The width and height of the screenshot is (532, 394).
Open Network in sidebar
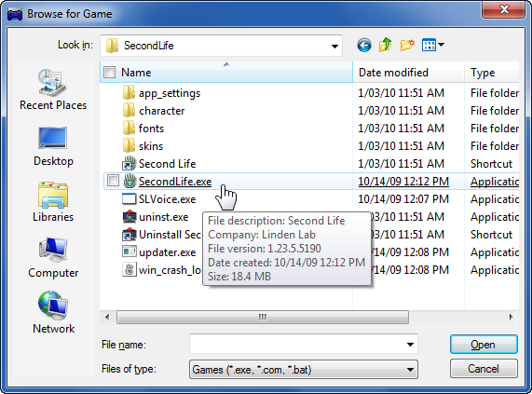[53, 313]
